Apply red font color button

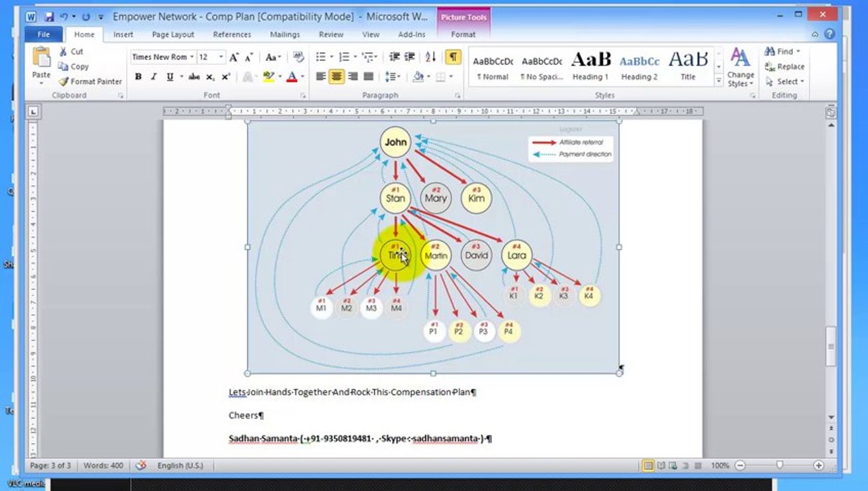point(292,77)
